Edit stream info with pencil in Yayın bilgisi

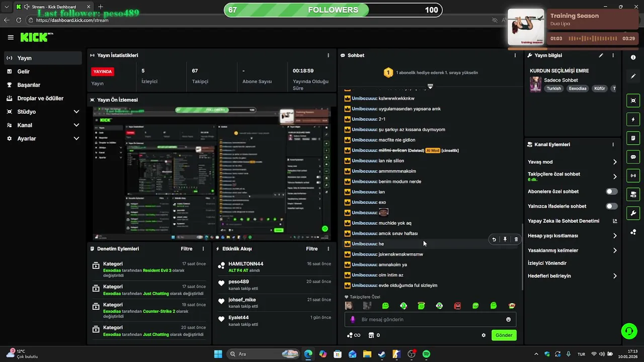point(601,55)
